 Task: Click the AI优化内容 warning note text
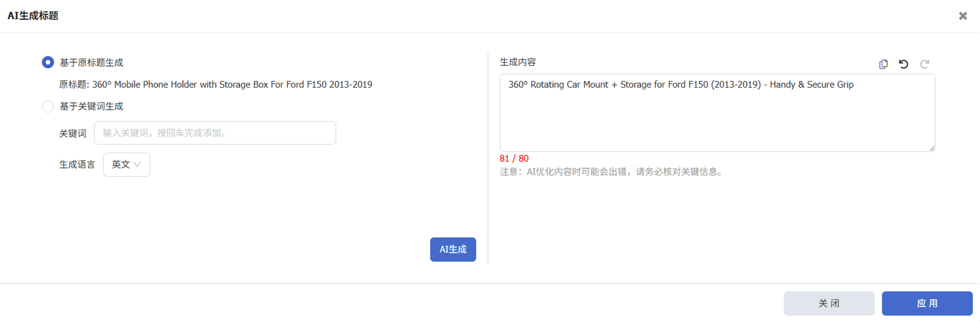coord(613,172)
